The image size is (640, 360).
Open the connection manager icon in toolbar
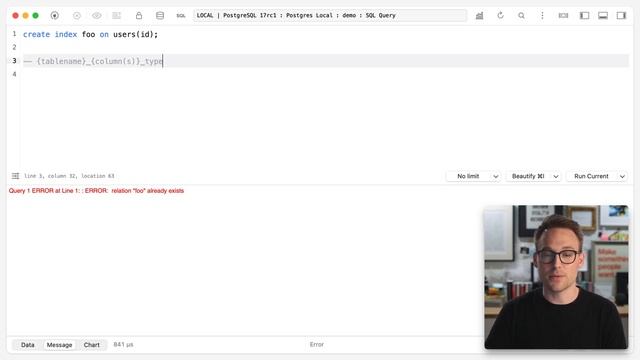[55, 16]
